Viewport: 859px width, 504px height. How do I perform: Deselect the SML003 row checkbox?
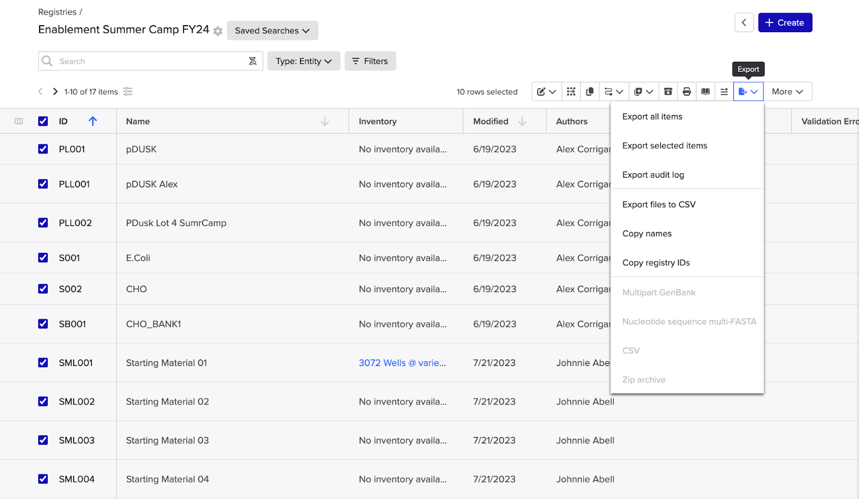43,440
